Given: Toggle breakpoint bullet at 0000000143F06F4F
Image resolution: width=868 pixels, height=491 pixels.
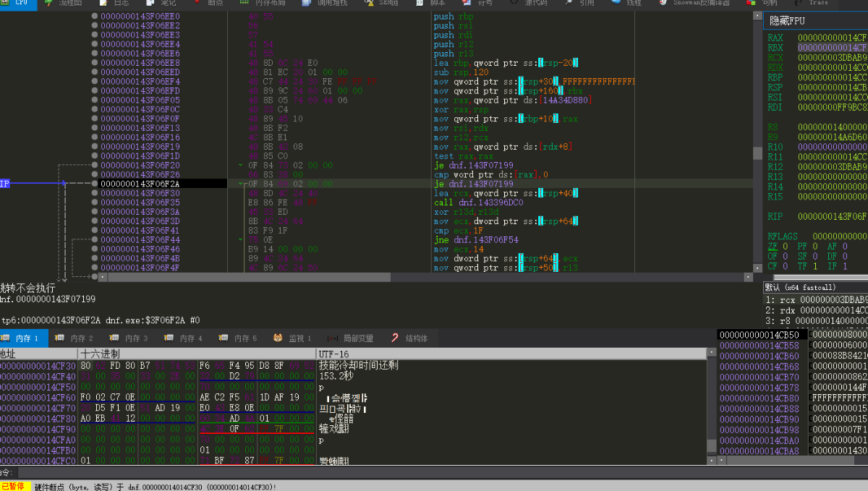Looking at the screenshot, I should click(x=95, y=268).
